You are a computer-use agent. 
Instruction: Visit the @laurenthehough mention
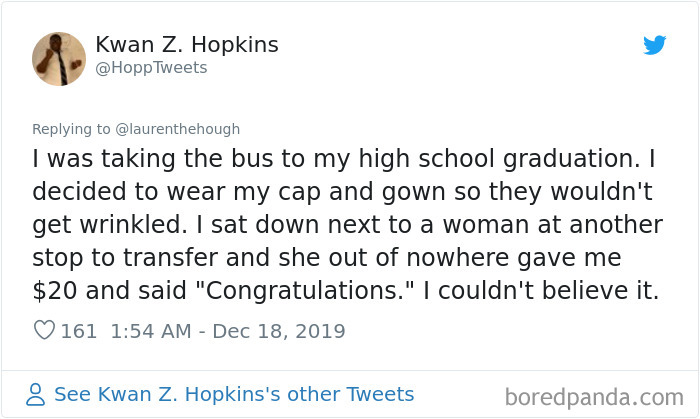[x=179, y=129]
